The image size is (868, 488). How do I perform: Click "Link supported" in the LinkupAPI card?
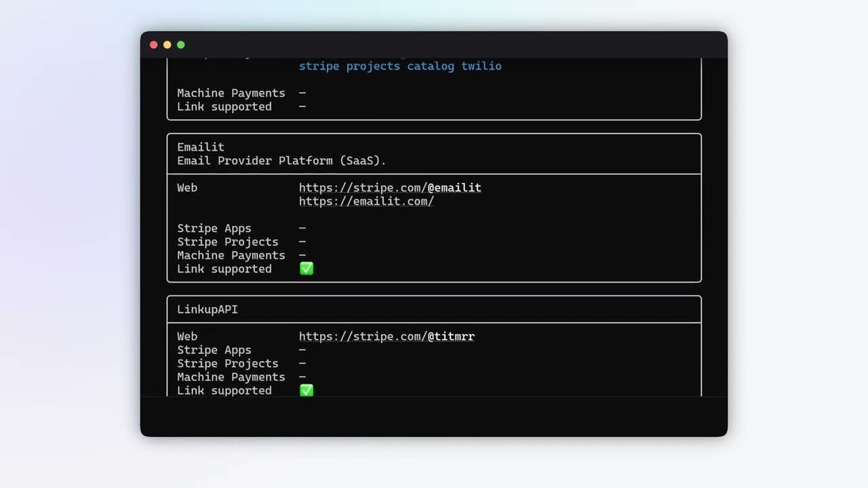point(224,390)
